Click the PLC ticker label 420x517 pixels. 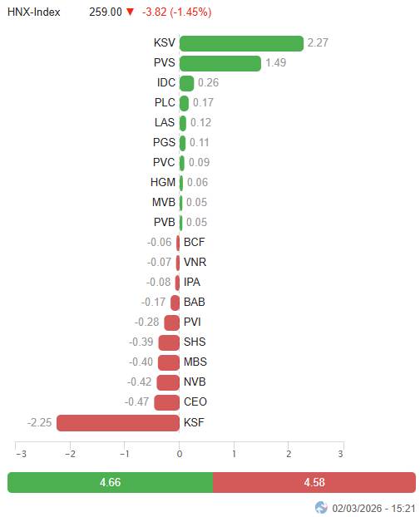pyautogui.click(x=165, y=102)
